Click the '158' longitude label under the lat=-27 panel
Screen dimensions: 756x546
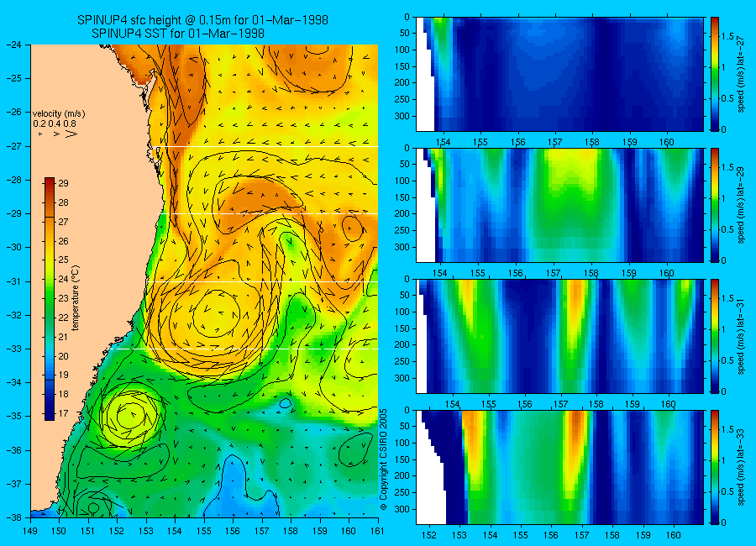pyautogui.click(x=592, y=142)
